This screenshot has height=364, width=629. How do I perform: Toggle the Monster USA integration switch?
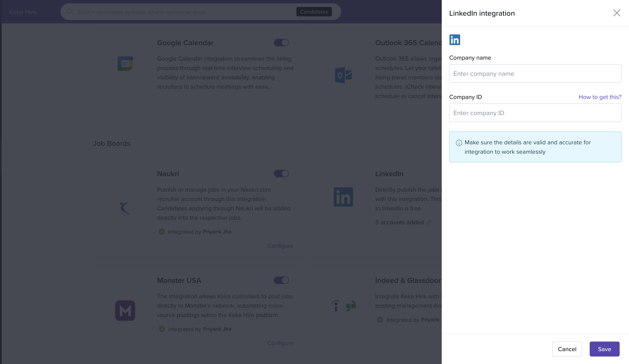point(281,280)
